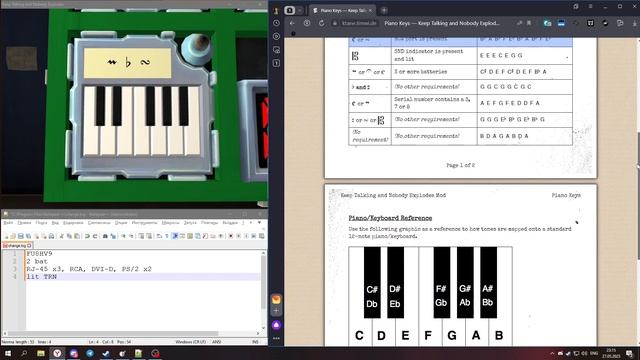Viewport: 640px width, 360px height.
Task: Click the Alice assistant purple icon in sidebar
Action: pyautogui.click(x=276, y=325)
